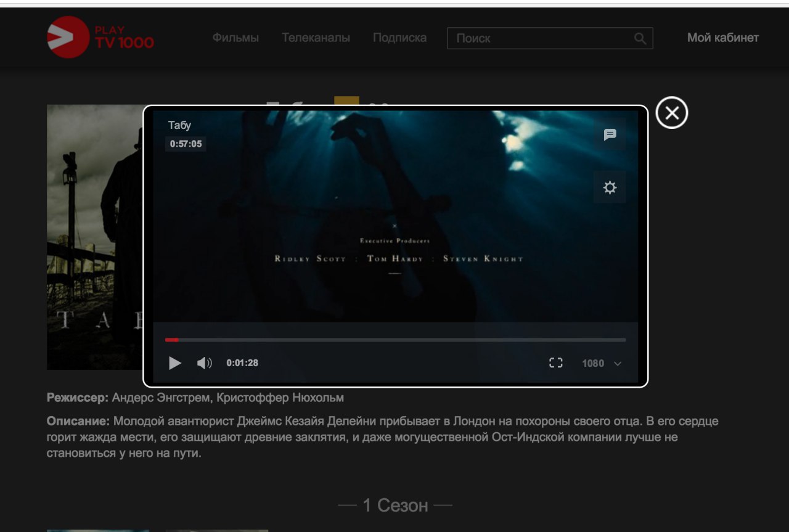The height and width of the screenshot is (532, 789).
Task: Click the 1 Сезон heading
Action: 395,505
